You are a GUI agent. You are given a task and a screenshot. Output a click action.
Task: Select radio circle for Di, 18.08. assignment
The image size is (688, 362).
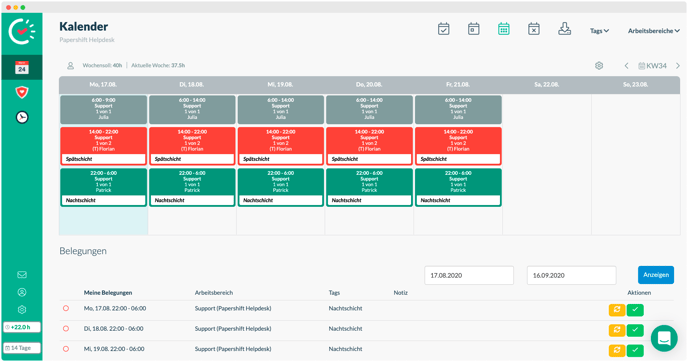tap(66, 329)
